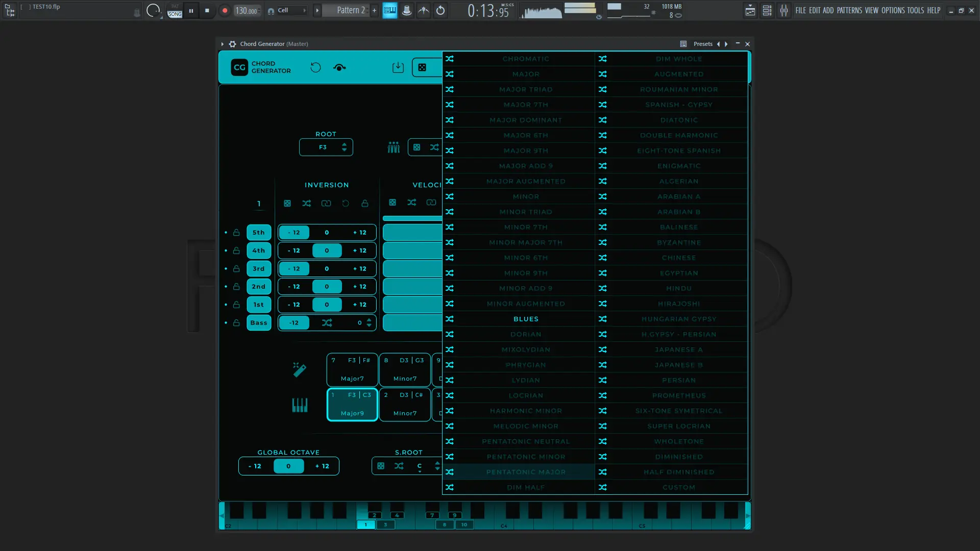Click the download/import icon in plugin header
This screenshot has height=551, width=980.
(x=398, y=67)
